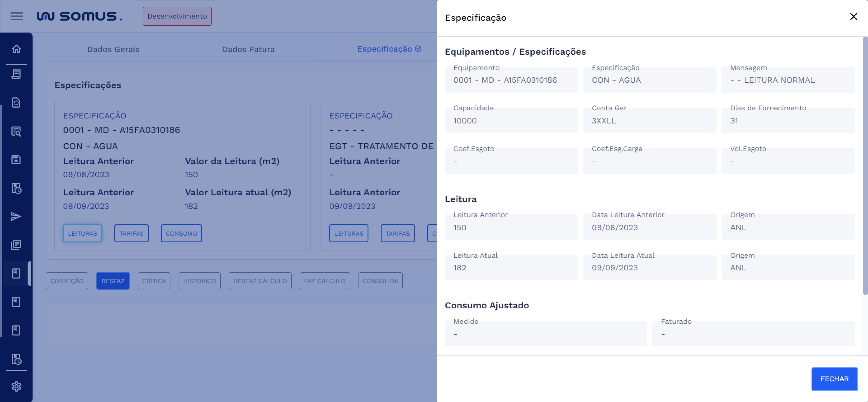The image size is (868, 402).
Task: Switch to the Dados Gerais tab
Action: tap(113, 49)
